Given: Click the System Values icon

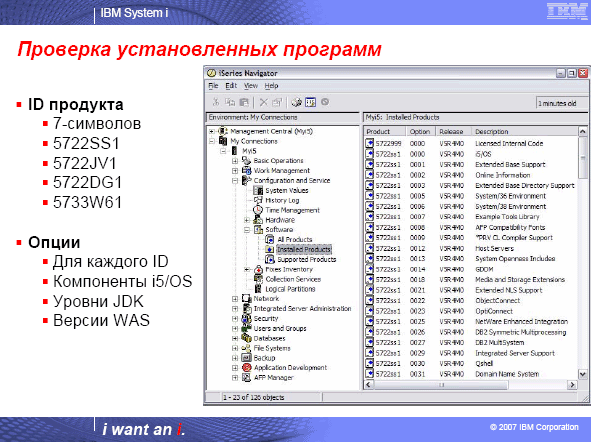Looking at the screenshot, I should coord(258,190).
